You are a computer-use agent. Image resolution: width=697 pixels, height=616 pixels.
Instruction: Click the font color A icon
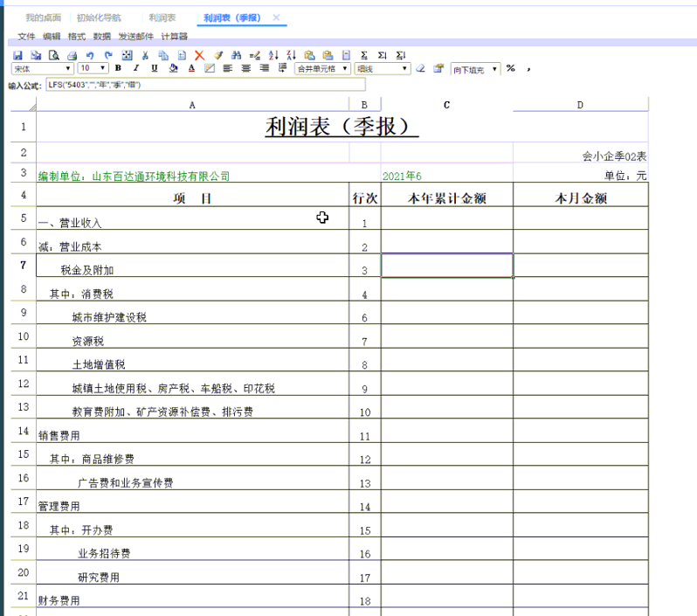tap(191, 68)
